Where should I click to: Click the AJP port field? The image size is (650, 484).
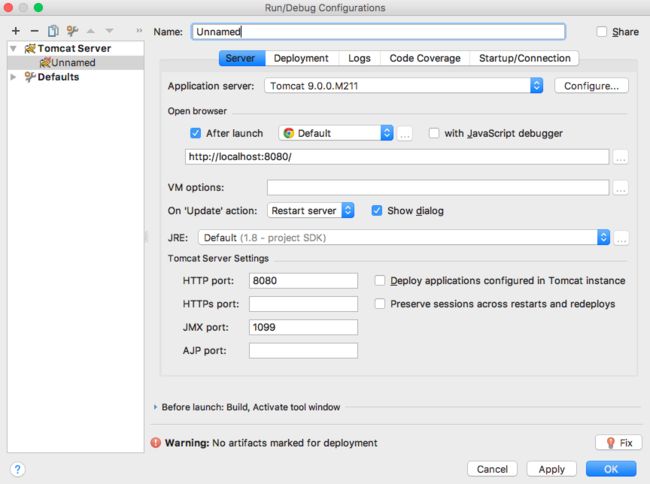(x=303, y=351)
